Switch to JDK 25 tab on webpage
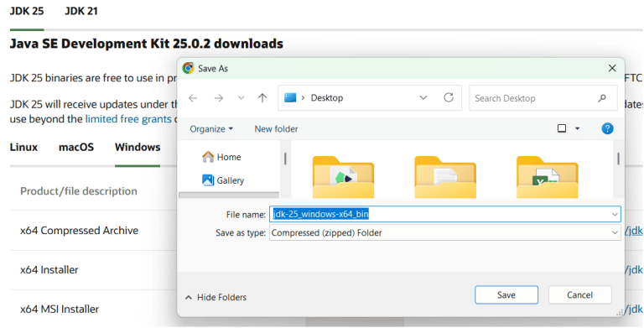The width and height of the screenshot is (644, 328). (x=27, y=11)
